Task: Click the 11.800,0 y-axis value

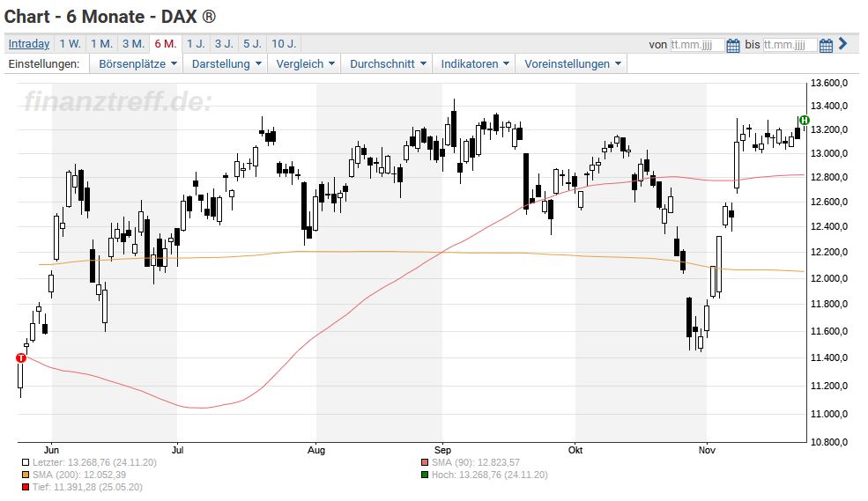Action: [828, 304]
